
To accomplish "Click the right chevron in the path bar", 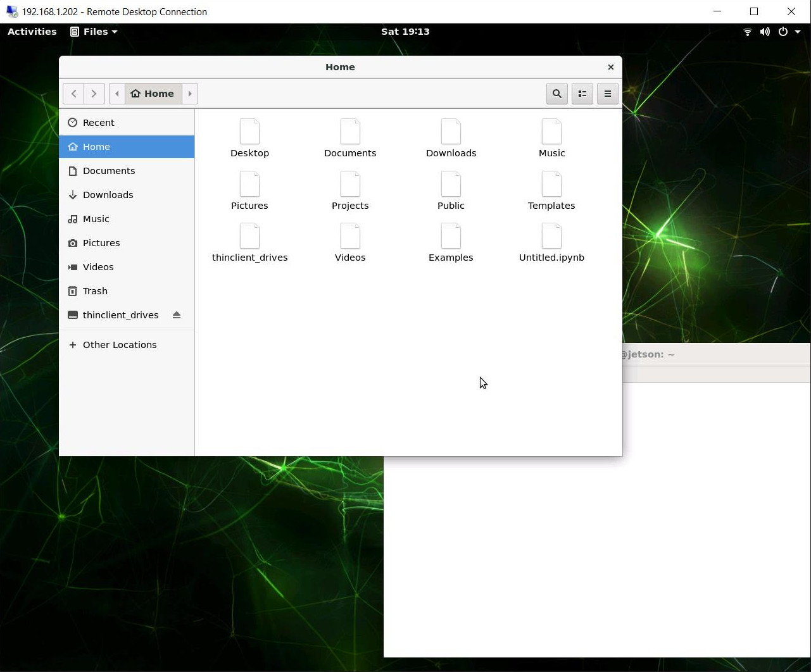I will click(x=190, y=93).
